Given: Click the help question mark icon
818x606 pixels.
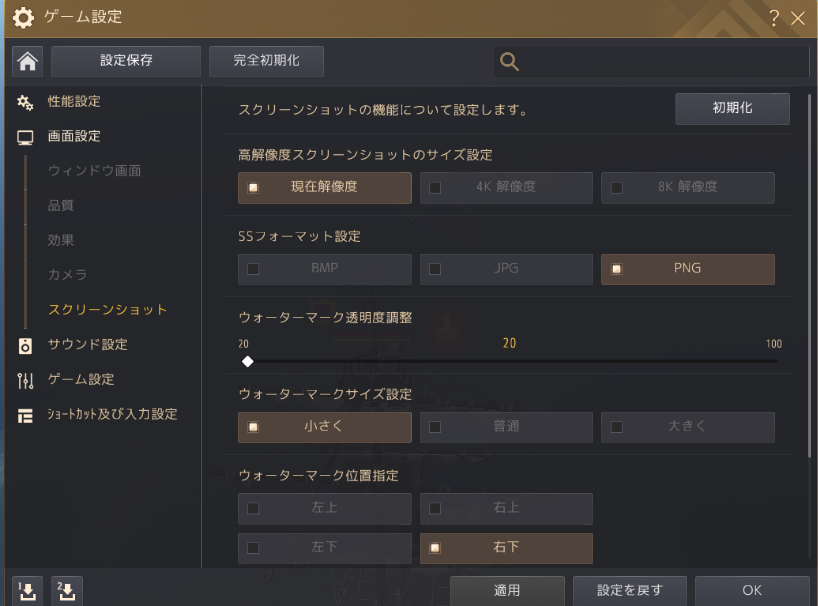Looking at the screenshot, I should tap(774, 17).
